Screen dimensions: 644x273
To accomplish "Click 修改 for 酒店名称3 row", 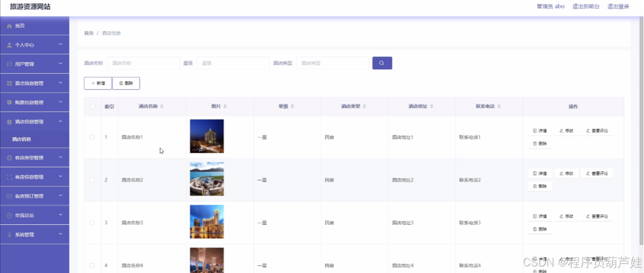I will (566, 216).
